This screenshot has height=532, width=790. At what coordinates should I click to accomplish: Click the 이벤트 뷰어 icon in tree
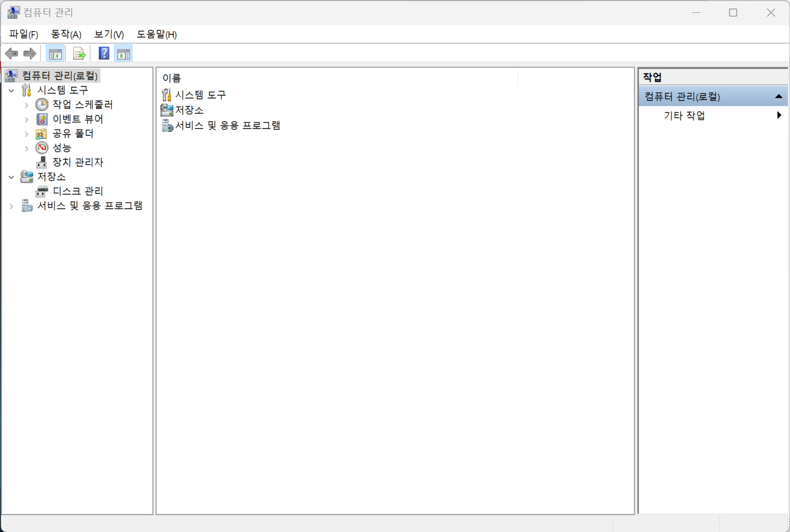42,119
